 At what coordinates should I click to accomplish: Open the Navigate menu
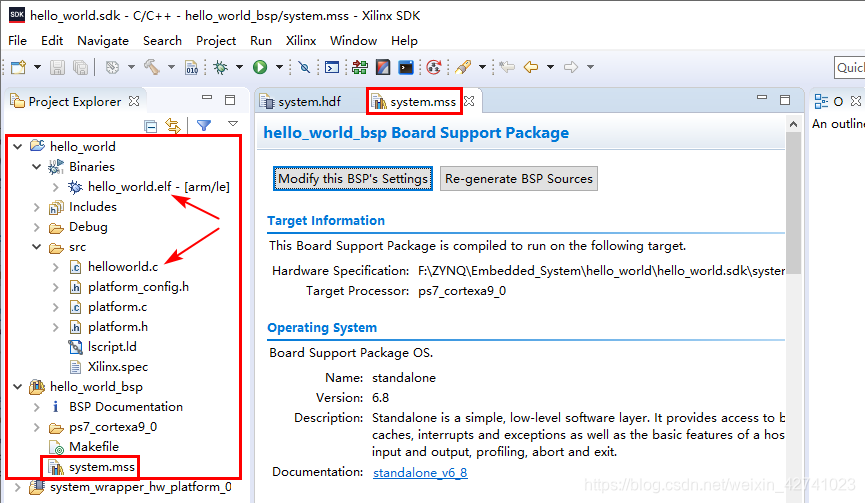[x=103, y=41]
